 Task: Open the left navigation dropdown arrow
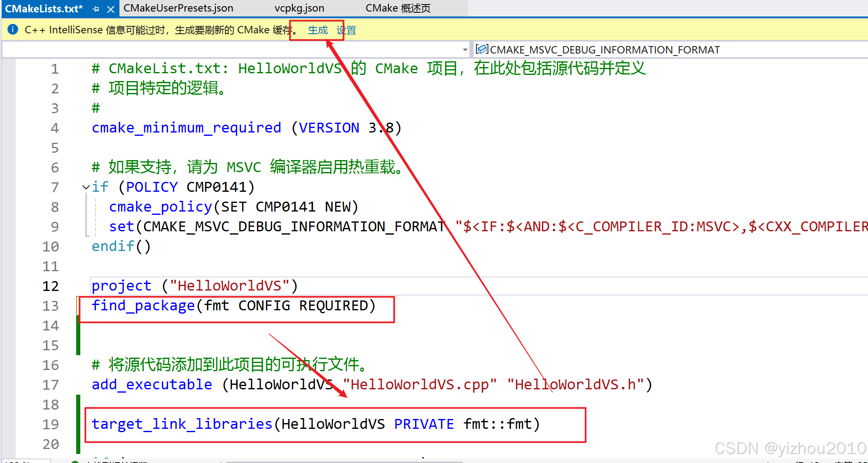pyautogui.click(x=465, y=50)
